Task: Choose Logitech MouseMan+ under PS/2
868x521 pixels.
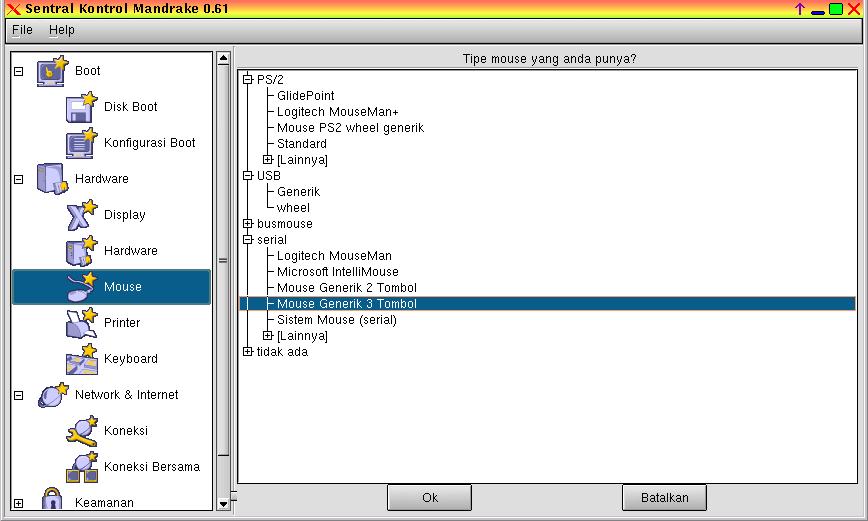Action: [x=337, y=112]
